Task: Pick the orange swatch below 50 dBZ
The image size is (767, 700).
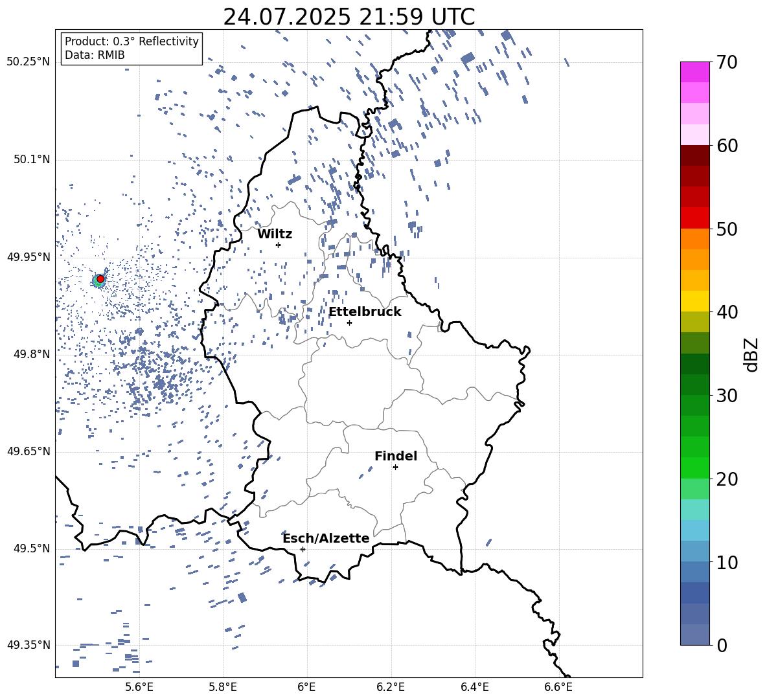Action: pos(694,238)
